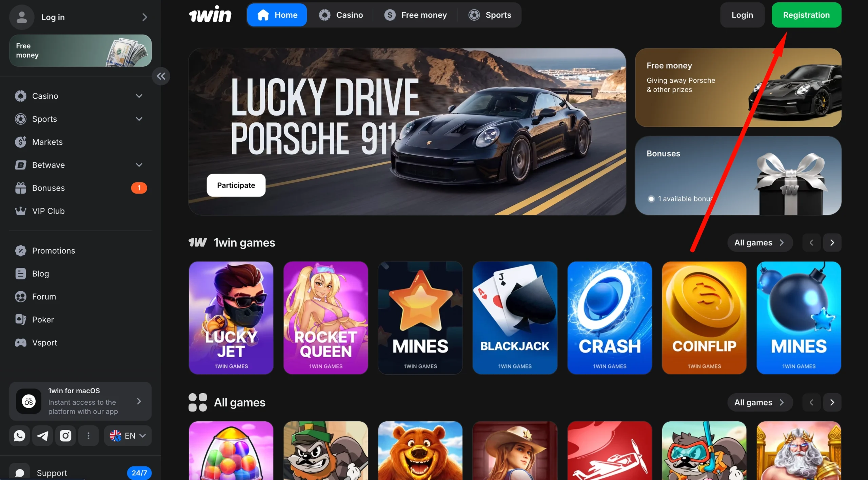Click the Vsport gamepad icon

(x=21, y=343)
